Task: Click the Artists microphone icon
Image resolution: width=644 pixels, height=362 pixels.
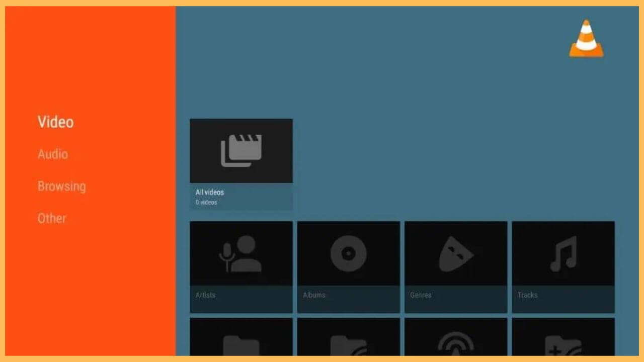Action: [240, 254]
